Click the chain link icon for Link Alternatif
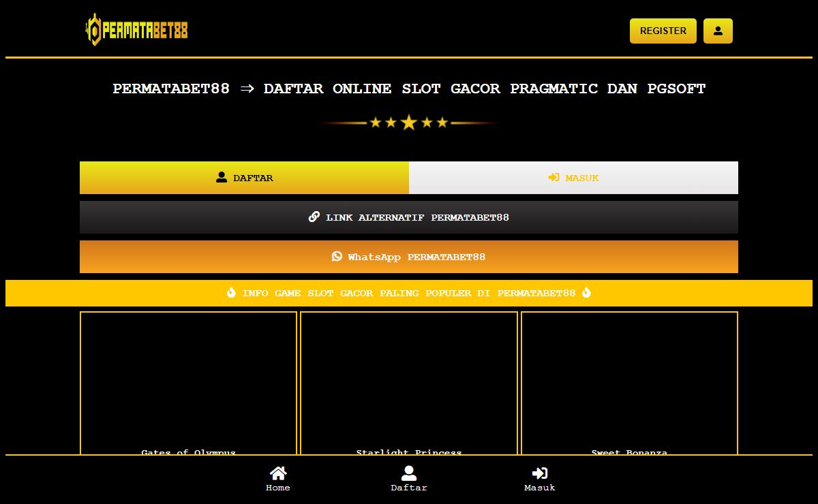 (x=314, y=217)
